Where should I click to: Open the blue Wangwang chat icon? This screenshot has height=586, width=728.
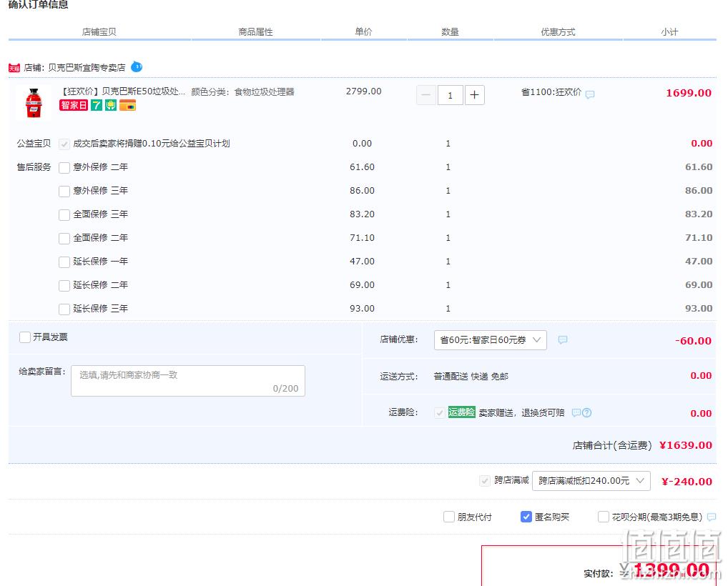(137, 66)
